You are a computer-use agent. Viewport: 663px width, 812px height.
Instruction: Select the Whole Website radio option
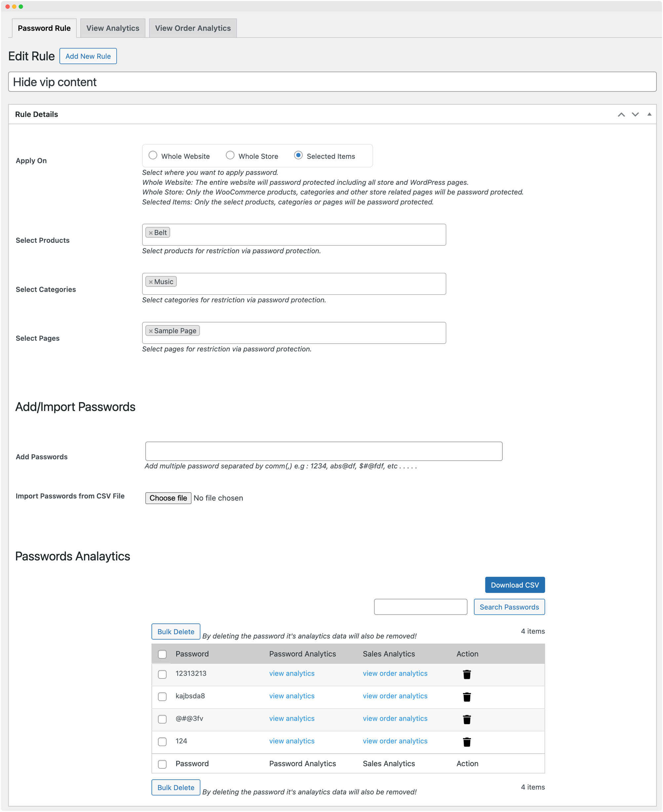pyautogui.click(x=153, y=155)
